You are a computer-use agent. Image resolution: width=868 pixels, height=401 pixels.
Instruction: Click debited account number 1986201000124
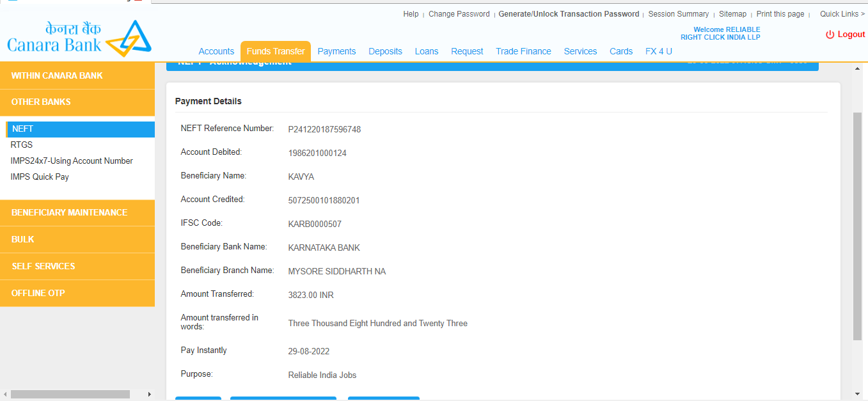tap(317, 153)
